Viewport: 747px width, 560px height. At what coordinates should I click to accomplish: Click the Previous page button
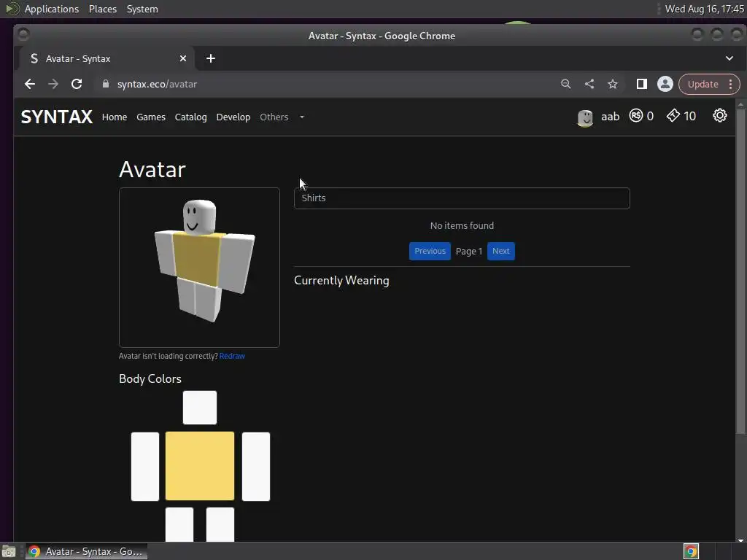[x=430, y=251]
